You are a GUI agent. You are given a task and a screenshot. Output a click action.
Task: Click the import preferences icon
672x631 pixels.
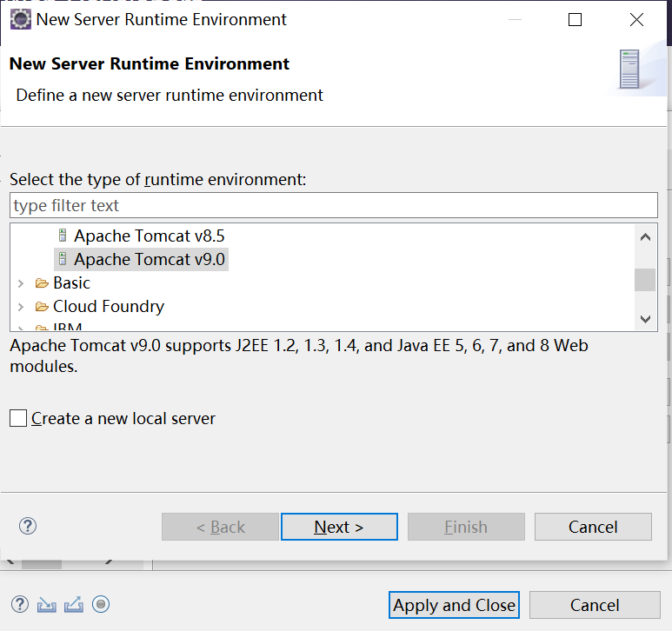pos(47,604)
